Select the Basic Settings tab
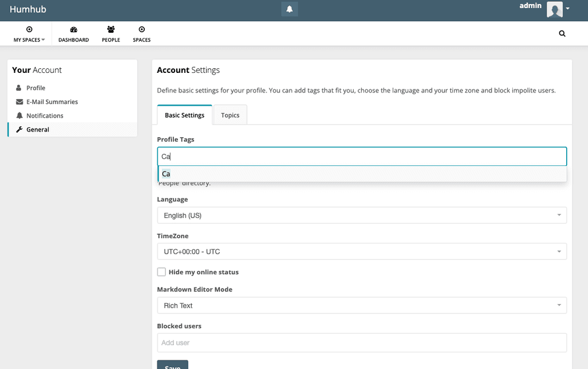Viewport: 588px width, 369px height. [x=184, y=115]
